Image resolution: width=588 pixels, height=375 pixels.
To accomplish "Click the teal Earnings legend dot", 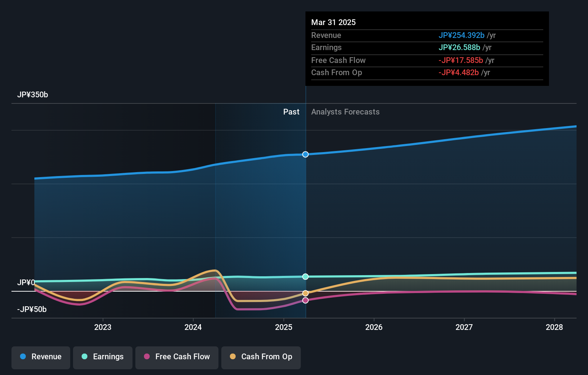I will (x=85, y=356).
